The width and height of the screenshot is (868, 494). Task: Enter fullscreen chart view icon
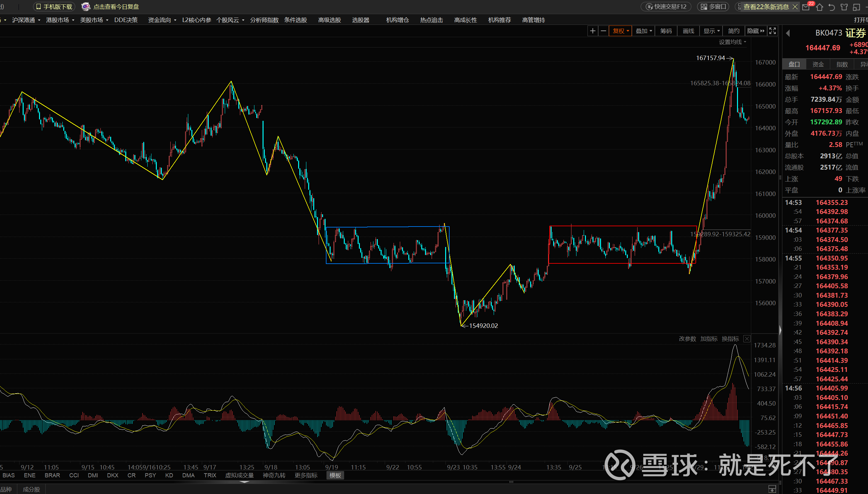coord(773,31)
